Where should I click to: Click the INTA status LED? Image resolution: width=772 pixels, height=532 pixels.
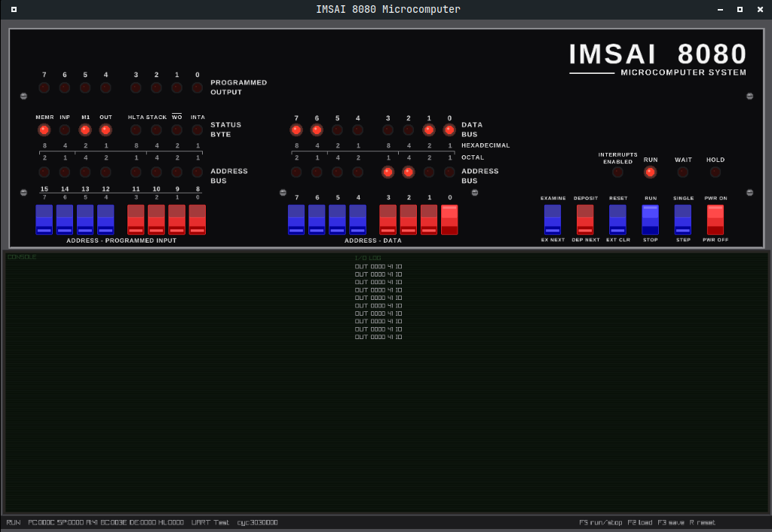pos(198,130)
